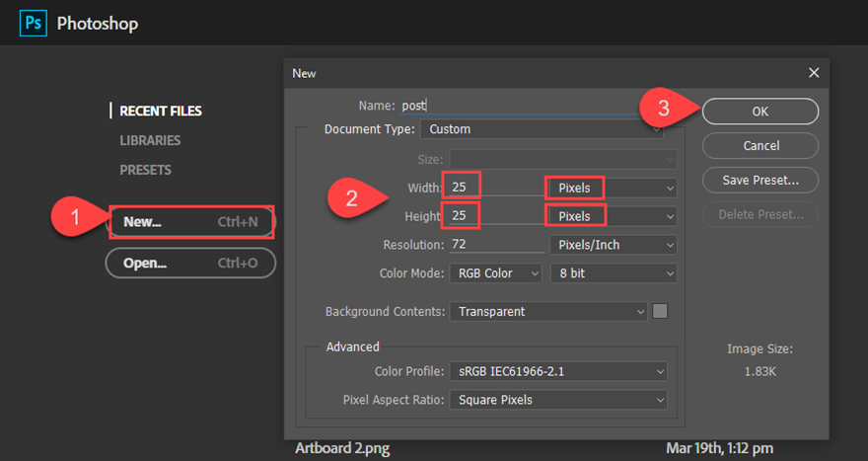Open the Pixel Aspect Ratio dropdown
The height and width of the screenshot is (461, 868).
coord(558,400)
